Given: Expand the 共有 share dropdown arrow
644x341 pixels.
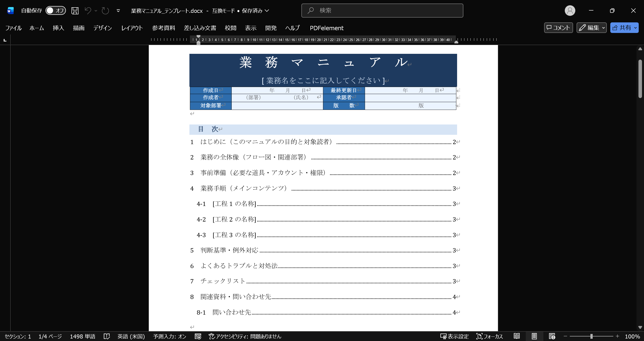Looking at the screenshot, I should (x=635, y=28).
